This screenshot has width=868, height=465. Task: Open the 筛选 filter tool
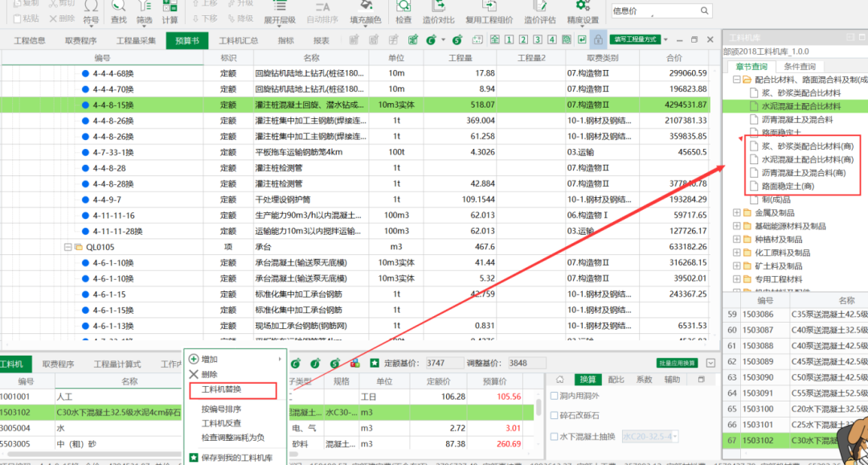click(x=145, y=12)
